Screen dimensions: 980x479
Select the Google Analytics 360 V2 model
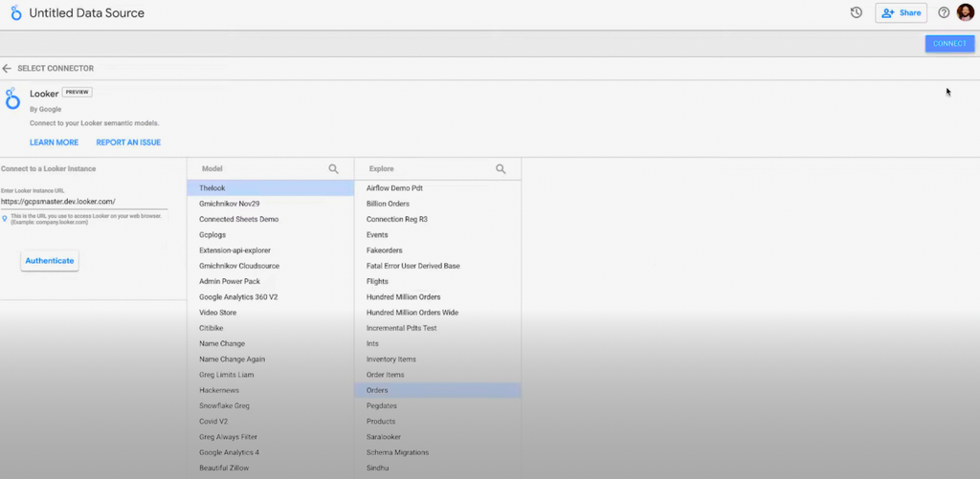[270, 296]
